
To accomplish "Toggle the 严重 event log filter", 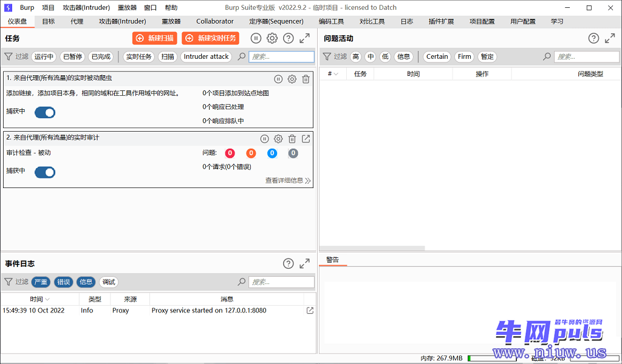I will [x=41, y=281].
